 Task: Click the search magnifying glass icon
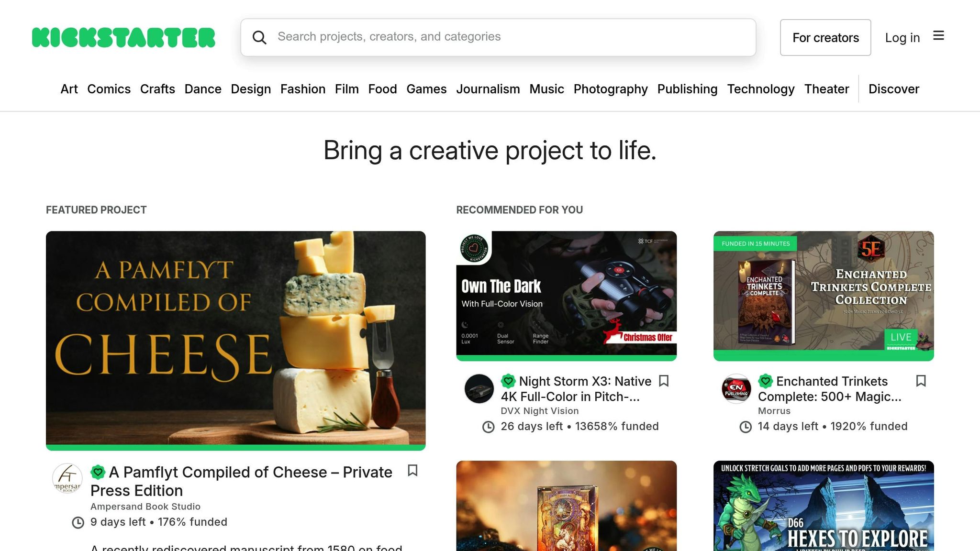click(260, 37)
